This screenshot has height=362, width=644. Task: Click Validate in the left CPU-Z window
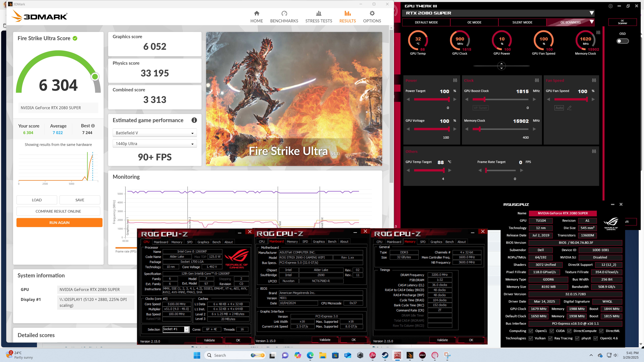pos(209,340)
